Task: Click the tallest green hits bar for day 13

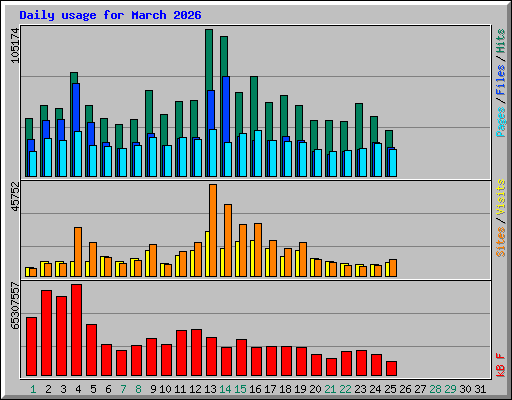Action: (209, 60)
